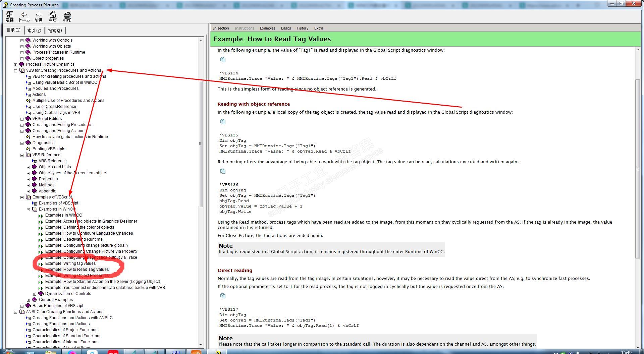Click the page icon beside Modules and Procedures

tap(28, 88)
